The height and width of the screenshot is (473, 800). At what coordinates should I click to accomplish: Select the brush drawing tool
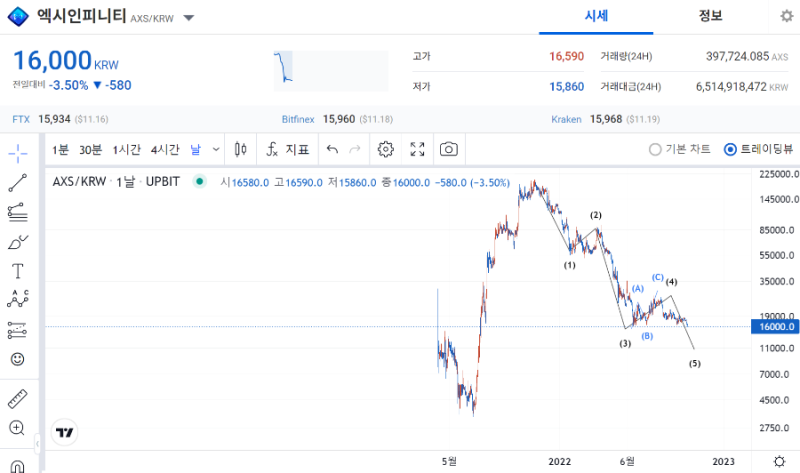pyautogui.click(x=17, y=242)
